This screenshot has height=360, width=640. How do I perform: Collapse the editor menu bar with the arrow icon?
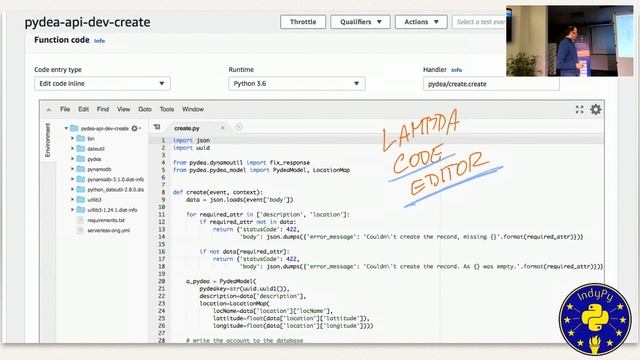click(49, 109)
